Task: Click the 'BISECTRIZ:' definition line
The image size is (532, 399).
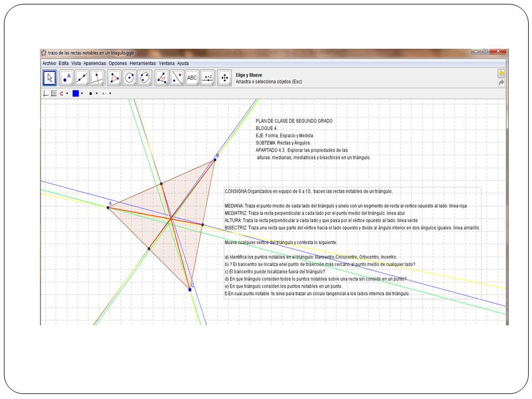Action: click(x=352, y=228)
